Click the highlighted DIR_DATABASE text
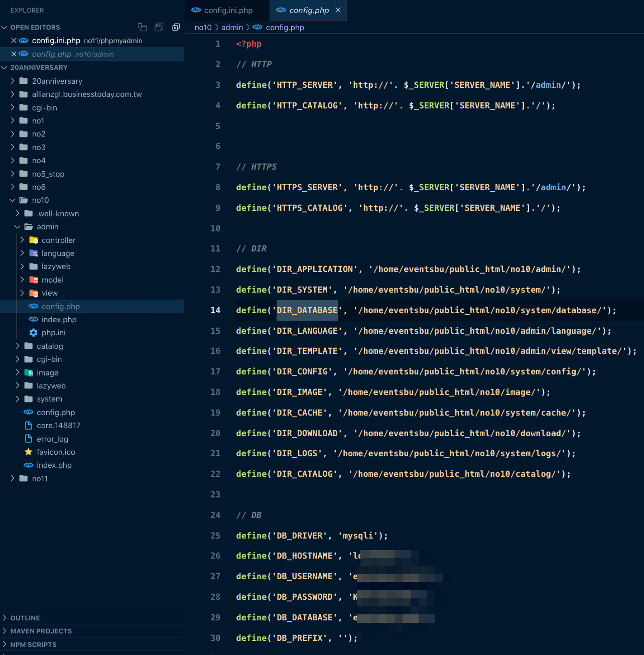Screen dimensions: 644x655 pyautogui.click(x=307, y=310)
